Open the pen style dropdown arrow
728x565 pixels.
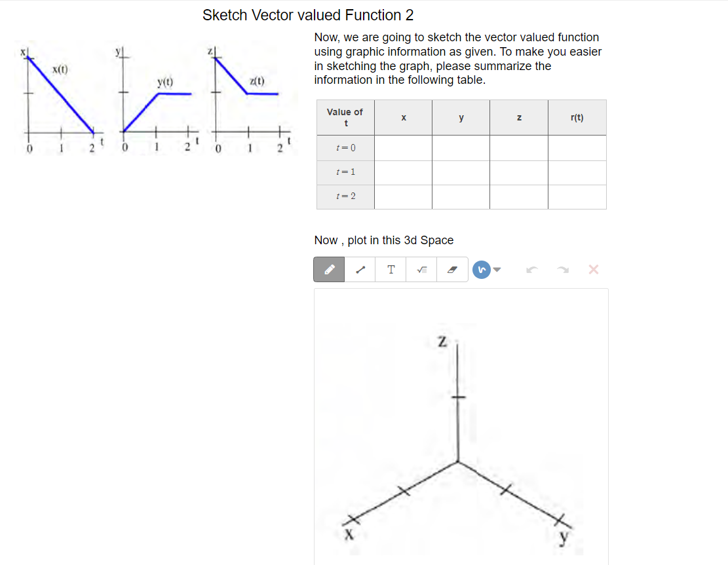pos(495,269)
